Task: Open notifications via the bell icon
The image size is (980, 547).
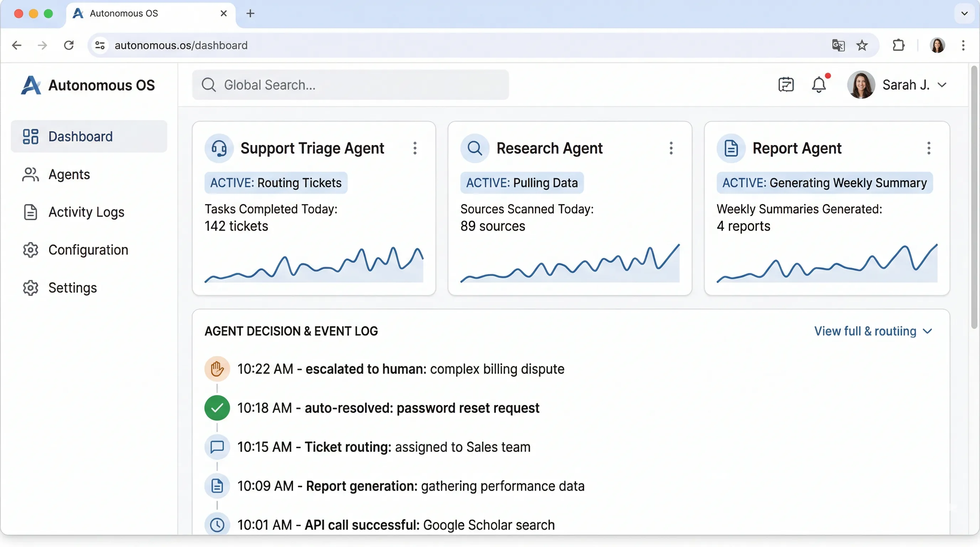Action: [x=819, y=84]
